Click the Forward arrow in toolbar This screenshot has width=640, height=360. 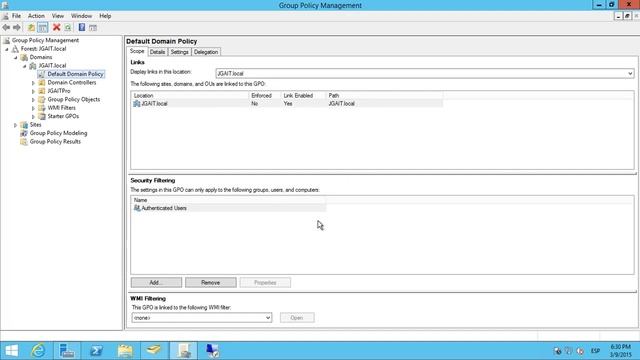click(17, 27)
